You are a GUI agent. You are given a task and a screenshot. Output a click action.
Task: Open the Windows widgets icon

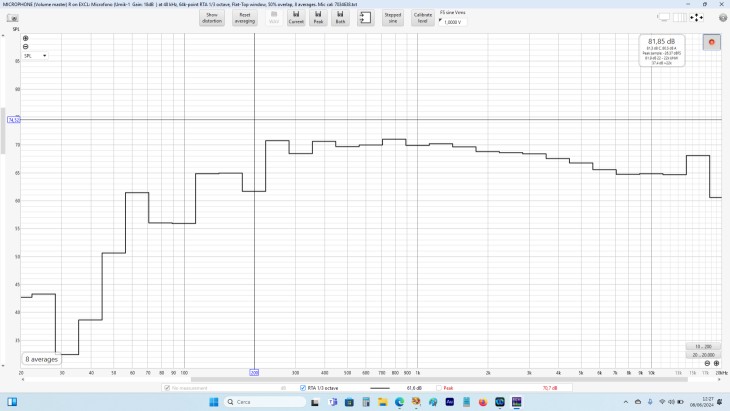click(12, 402)
